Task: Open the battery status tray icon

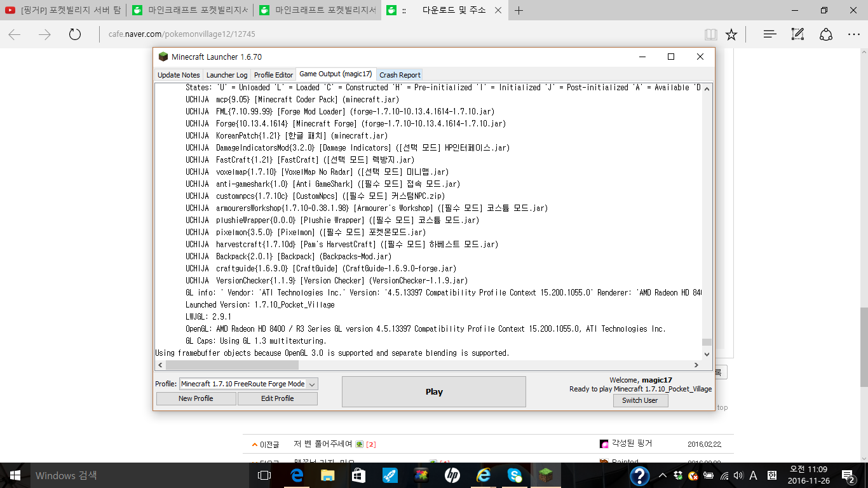Action: pyautogui.click(x=708, y=475)
